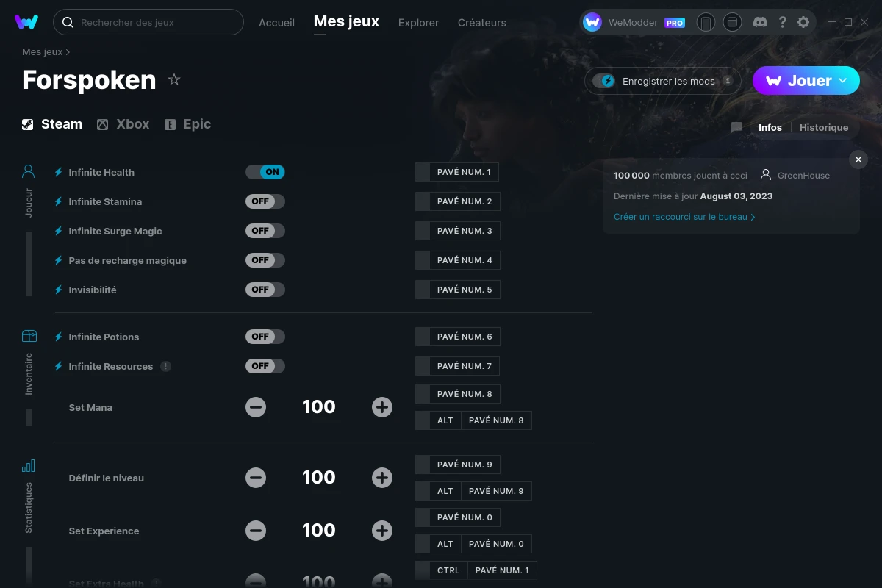Image resolution: width=882 pixels, height=588 pixels.
Task: Select the Xbox platform tab
Action: 123,124
